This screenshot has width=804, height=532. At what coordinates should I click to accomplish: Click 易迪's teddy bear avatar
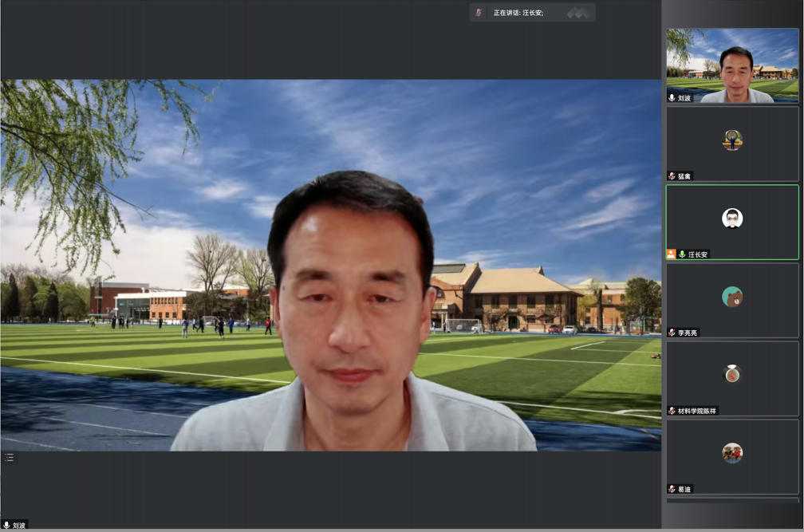(x=732, y=453)
